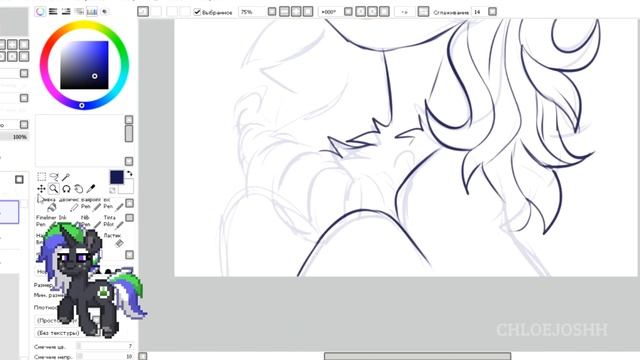Select the rectangular selection tool

click(42, 176)
